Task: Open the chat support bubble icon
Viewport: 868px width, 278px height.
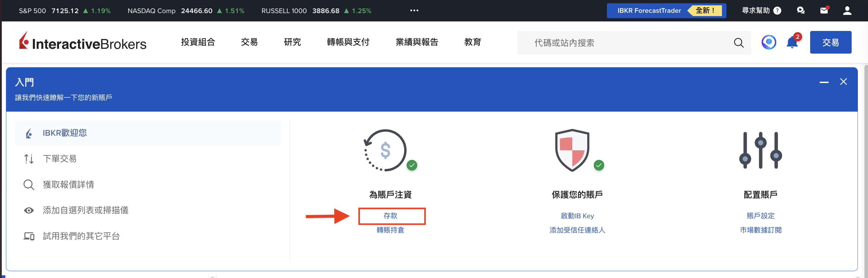Action: (801, 11)
